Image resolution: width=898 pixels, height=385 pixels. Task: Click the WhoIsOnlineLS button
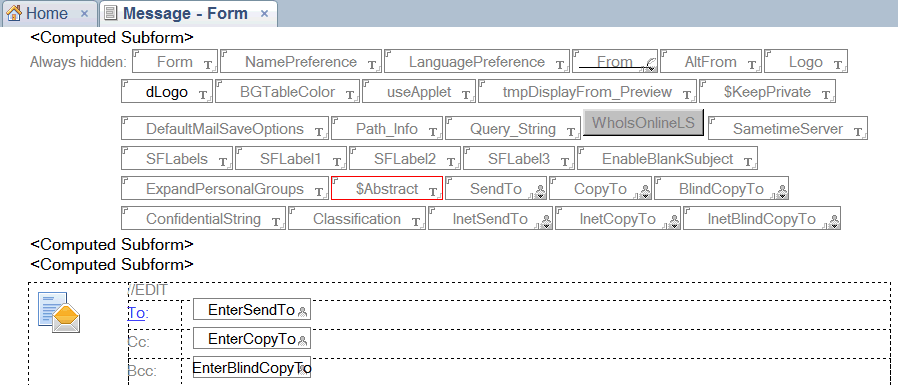click(643, 123)
